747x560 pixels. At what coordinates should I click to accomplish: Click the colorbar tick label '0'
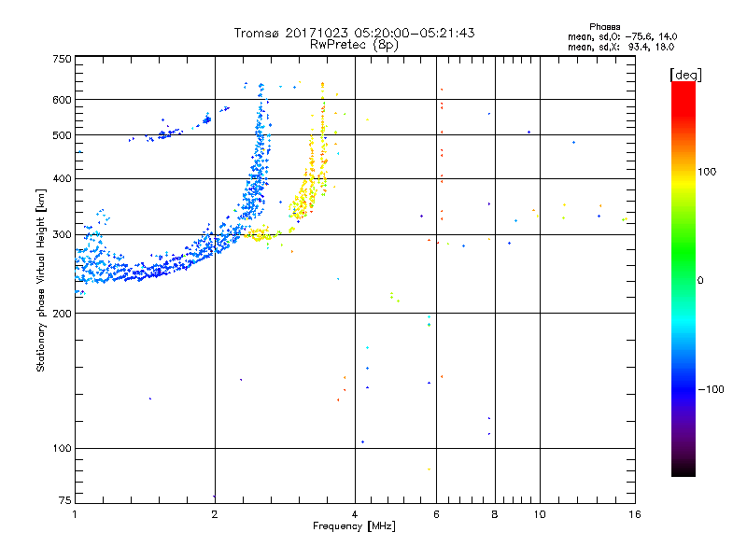click(699, 281)
